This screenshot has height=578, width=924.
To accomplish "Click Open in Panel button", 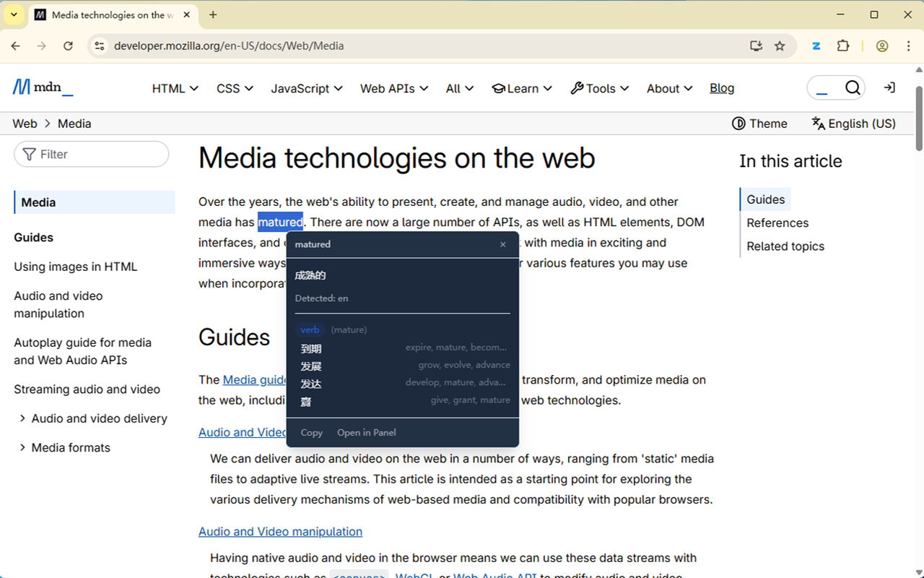I will [x=366, y=433].
